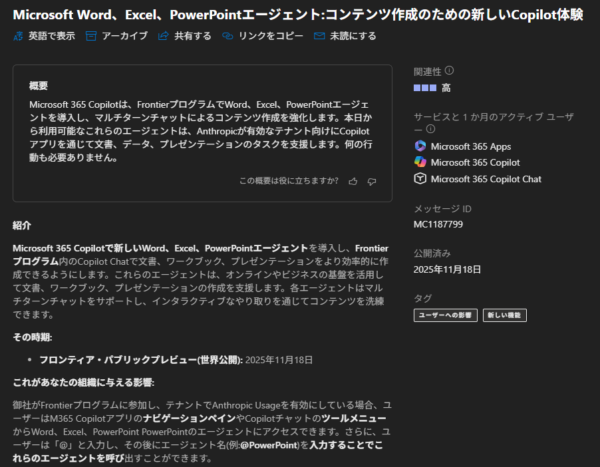Viewport: 600px width, 467px height.
Task: Click the Microsoft 365 Apps icon
Action: pyautogui.click(x=421, y=145)
